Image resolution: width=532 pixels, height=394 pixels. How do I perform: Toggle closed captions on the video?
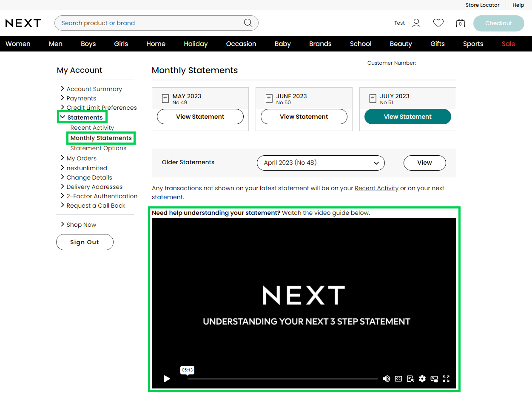tap(398, 379)
